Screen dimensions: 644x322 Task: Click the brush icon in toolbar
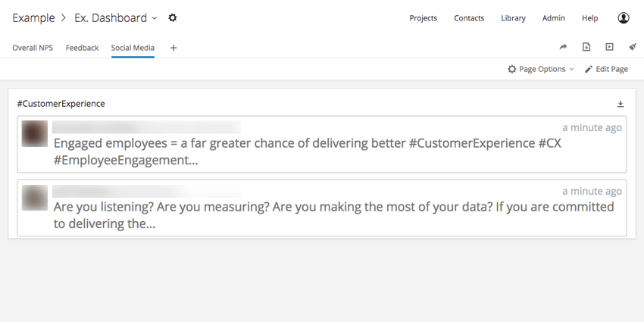633,47
